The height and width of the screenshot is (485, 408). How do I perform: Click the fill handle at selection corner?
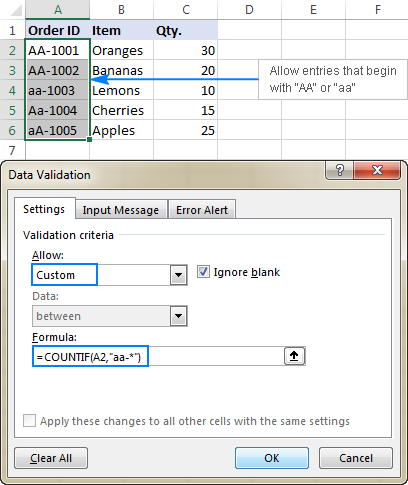click(x=89, y=140)
